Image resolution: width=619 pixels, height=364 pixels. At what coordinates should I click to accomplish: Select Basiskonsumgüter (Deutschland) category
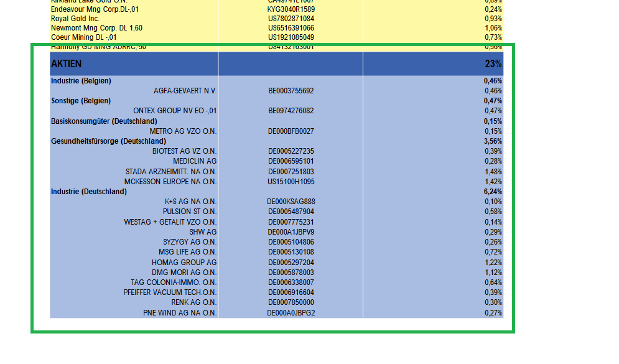click(105, 121)
